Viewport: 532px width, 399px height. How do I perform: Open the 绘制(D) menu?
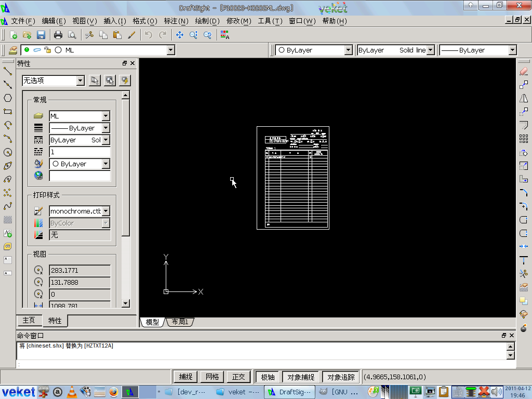coord(207,21)
